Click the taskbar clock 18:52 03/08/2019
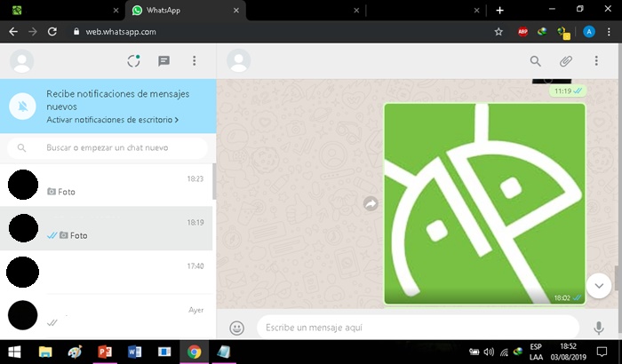The image size is (622, 364). pos(568,352)
